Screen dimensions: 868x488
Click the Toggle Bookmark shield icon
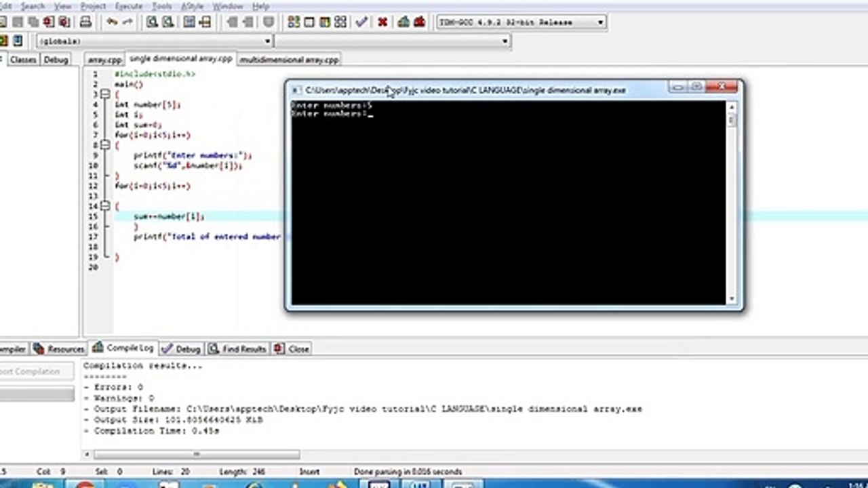coord(269,22)
